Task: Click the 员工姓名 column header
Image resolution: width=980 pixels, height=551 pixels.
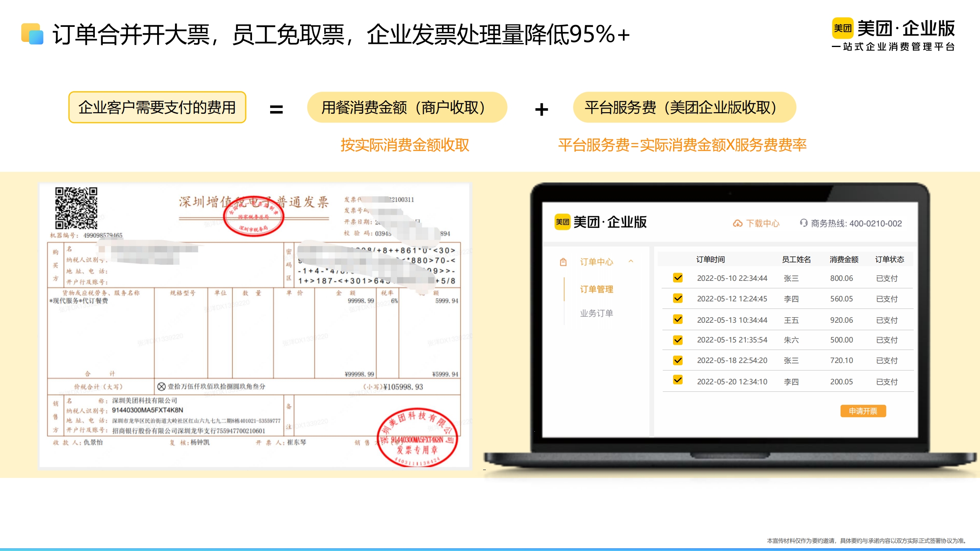Action: (x=796, y=260)
